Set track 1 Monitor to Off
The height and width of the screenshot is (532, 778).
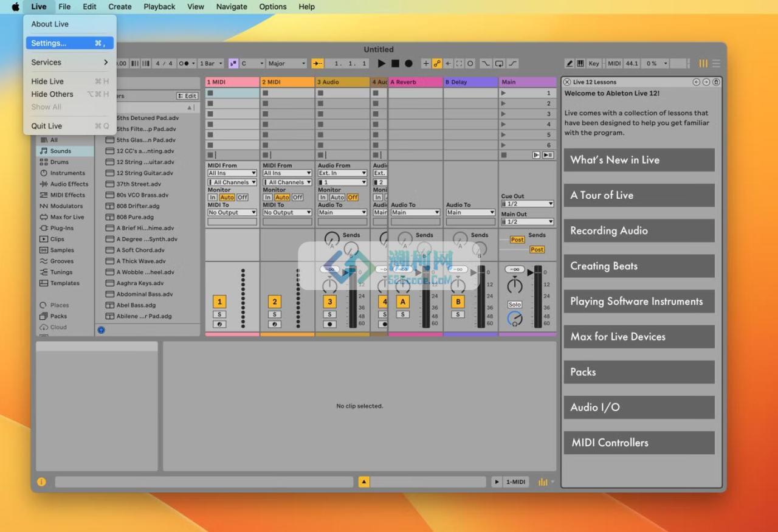(243, 197)
